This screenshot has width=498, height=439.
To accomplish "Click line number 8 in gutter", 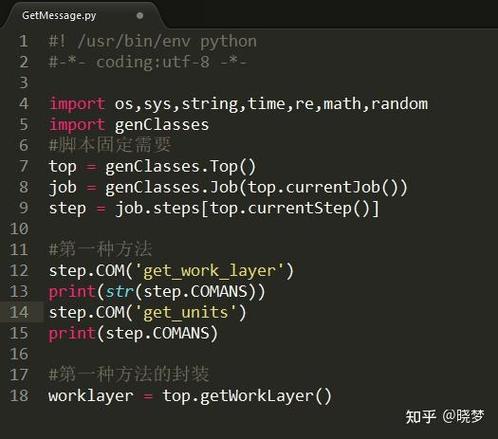I will click(23, 187).
